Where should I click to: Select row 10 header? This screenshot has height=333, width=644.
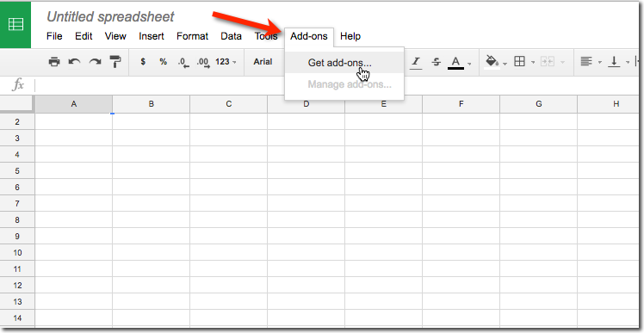coord(17,252)
